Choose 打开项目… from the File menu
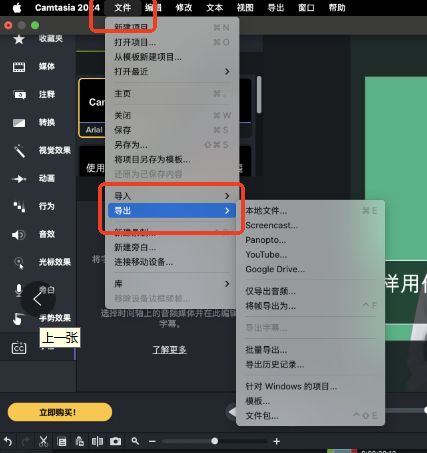 [172, 43]
